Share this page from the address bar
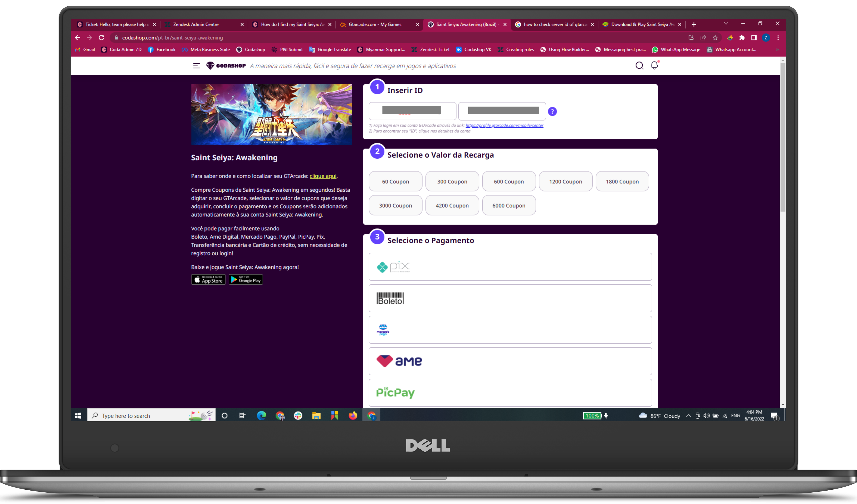The width and height of the screenshot is (857, 504). [x=703, y=38]
